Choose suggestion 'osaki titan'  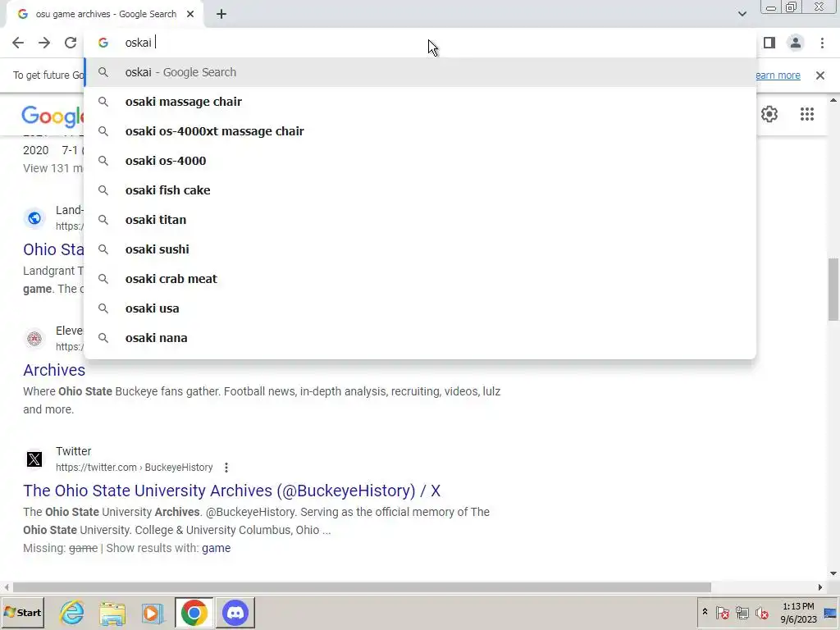421,220
